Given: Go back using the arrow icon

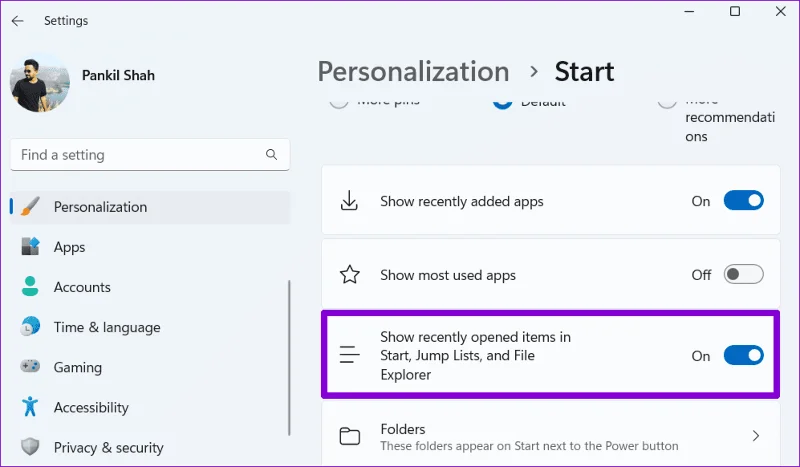Looking at the screenshot, I should tap(18, 21).
